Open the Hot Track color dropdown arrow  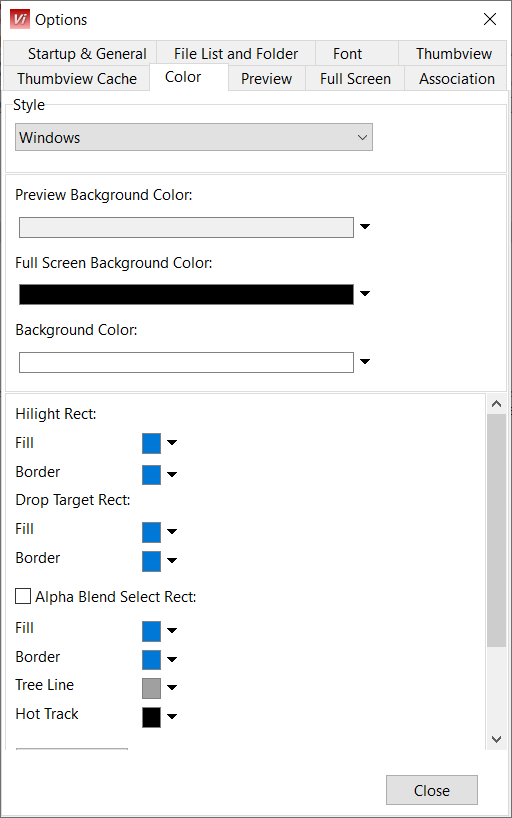pyautogui.click(x=172, y=716)
